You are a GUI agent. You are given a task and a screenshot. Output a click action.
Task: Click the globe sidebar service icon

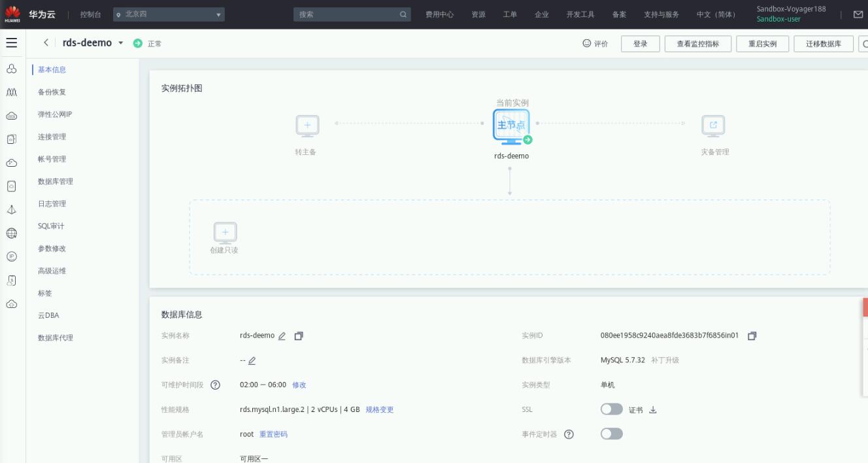(11, 233)
